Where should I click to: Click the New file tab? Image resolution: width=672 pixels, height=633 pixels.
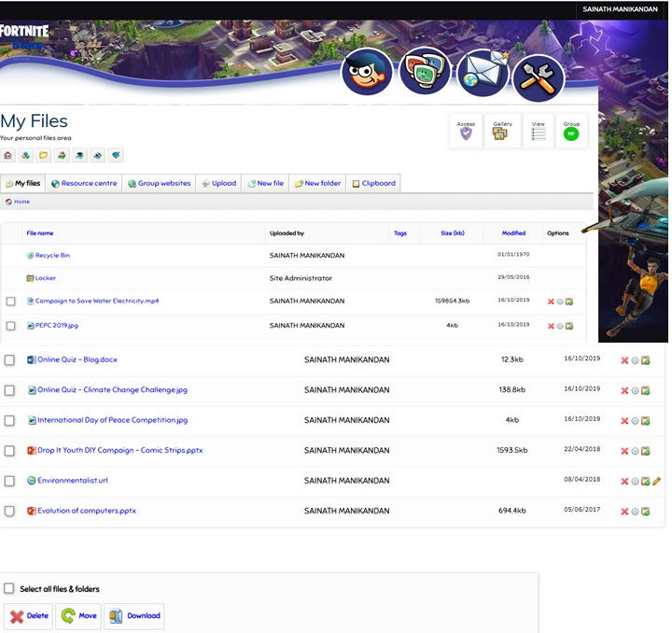click(265, 183)
